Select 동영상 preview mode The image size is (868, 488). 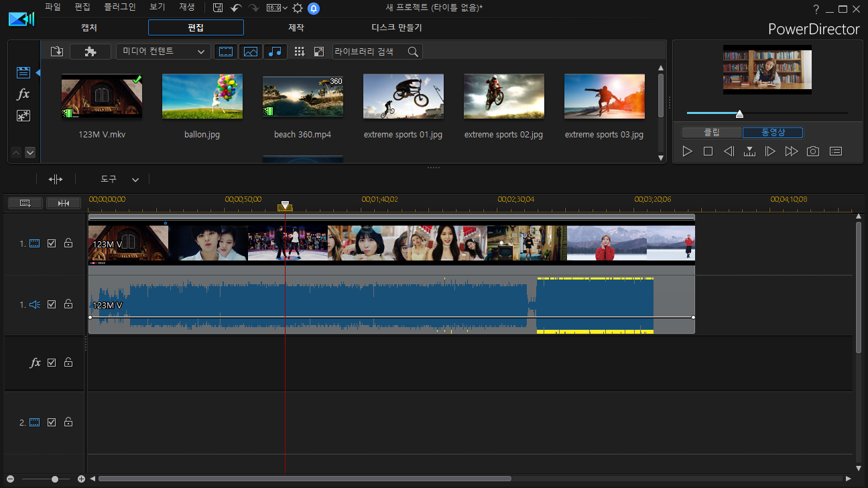point(773,133)
